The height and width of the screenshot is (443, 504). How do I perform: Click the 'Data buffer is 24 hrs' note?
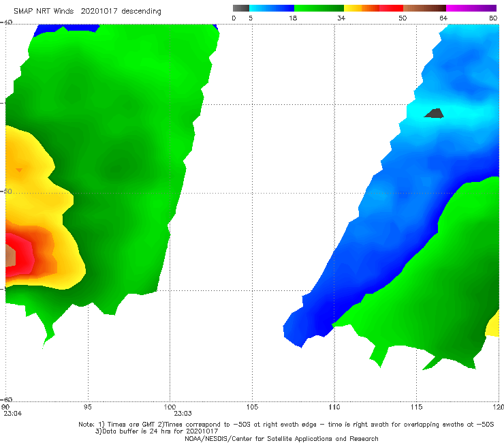click(x=157, y=431)
